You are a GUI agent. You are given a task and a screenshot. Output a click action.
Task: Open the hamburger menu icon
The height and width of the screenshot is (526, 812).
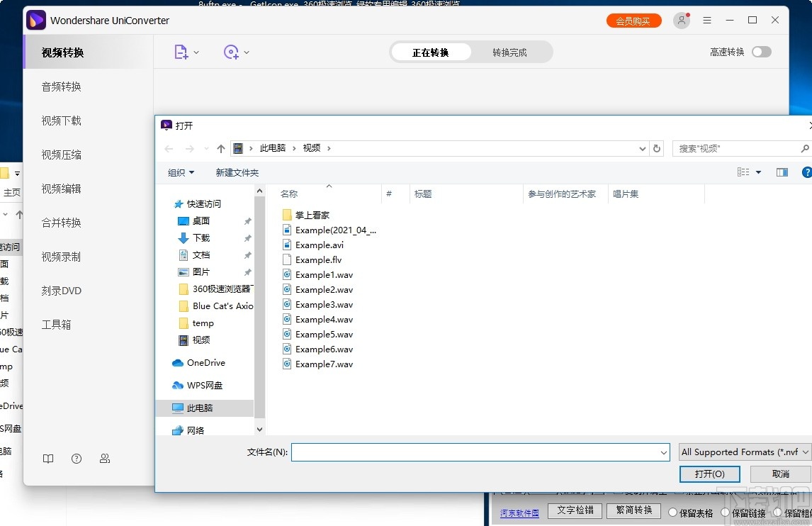[x=707, y=21]
